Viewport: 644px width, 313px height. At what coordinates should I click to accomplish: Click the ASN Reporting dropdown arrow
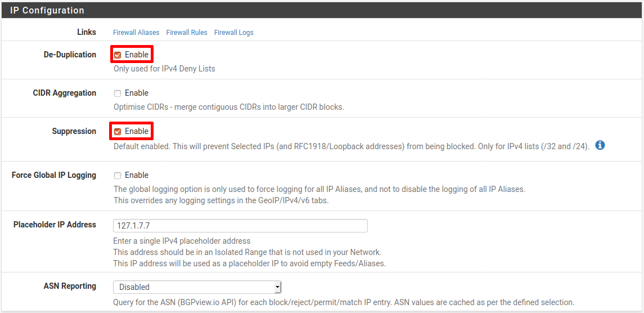tap(278, 287)
